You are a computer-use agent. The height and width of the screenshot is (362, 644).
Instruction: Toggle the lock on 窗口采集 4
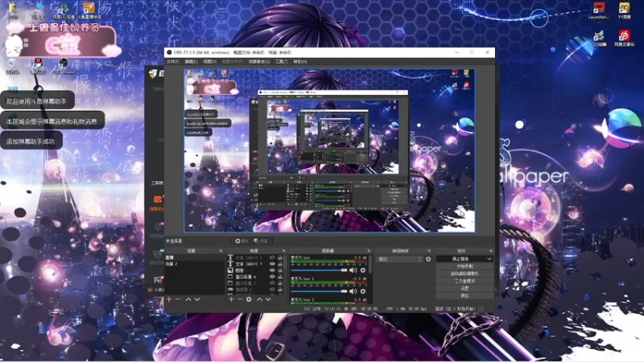[280, 277]
